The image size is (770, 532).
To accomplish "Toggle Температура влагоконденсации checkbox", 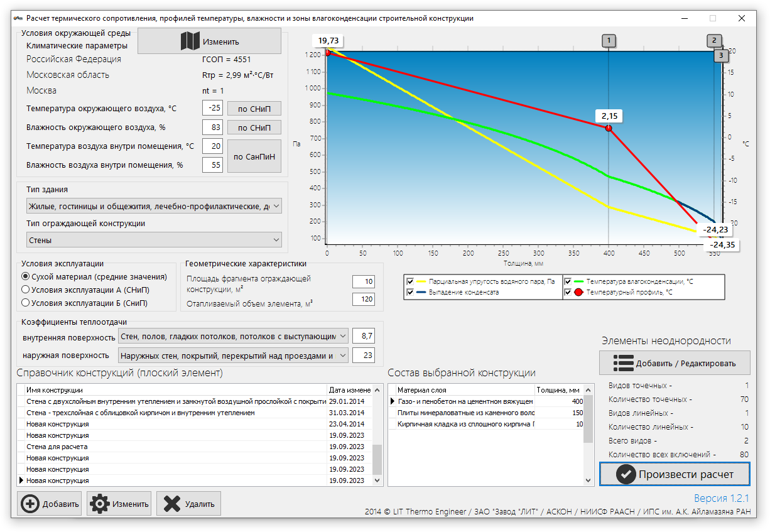I will coord(568,281).
